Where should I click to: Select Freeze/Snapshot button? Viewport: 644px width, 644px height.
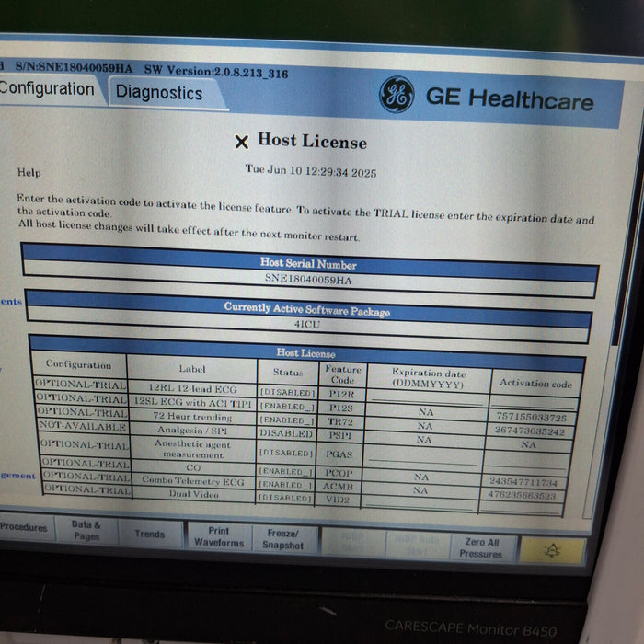283,539
